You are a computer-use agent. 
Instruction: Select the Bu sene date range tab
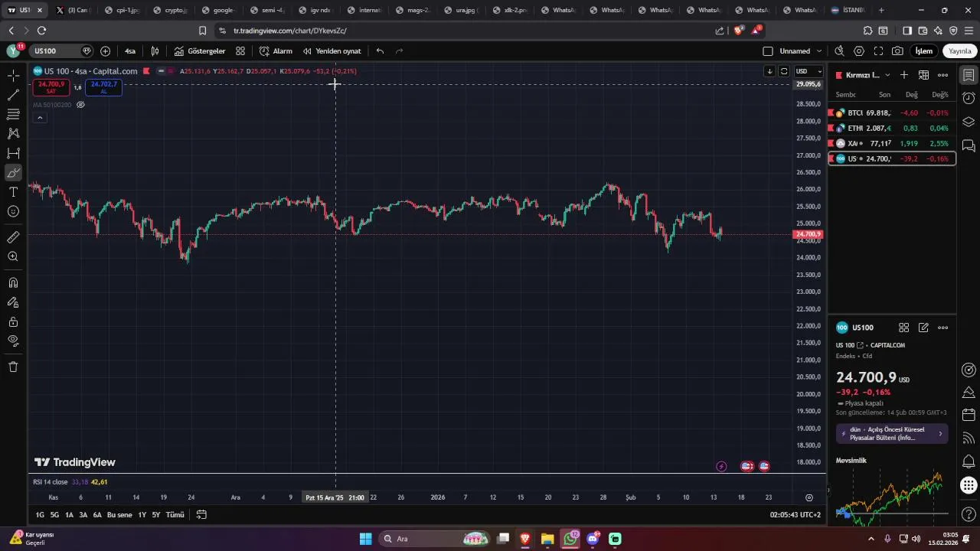(x=119, y=515)
